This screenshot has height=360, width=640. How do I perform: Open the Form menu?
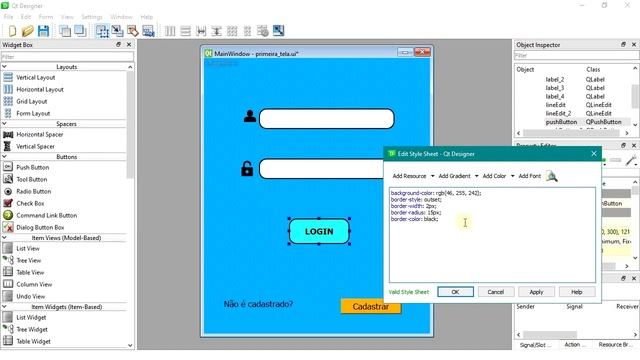[46, 17]
